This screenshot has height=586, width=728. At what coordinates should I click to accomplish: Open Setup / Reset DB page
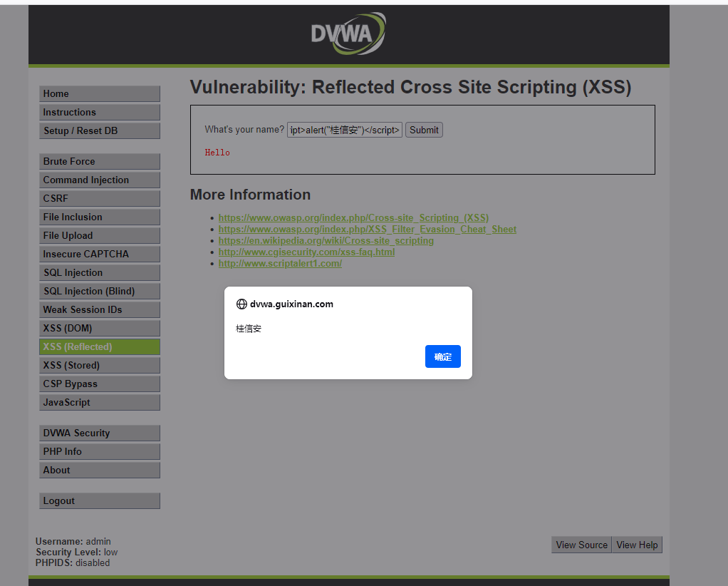tap(99, 131)
